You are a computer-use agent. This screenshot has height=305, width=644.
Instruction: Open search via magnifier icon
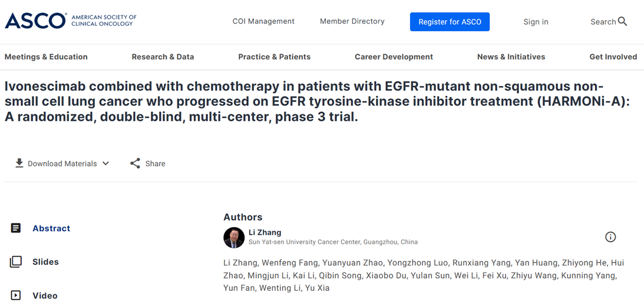click(x=622, y=21)
